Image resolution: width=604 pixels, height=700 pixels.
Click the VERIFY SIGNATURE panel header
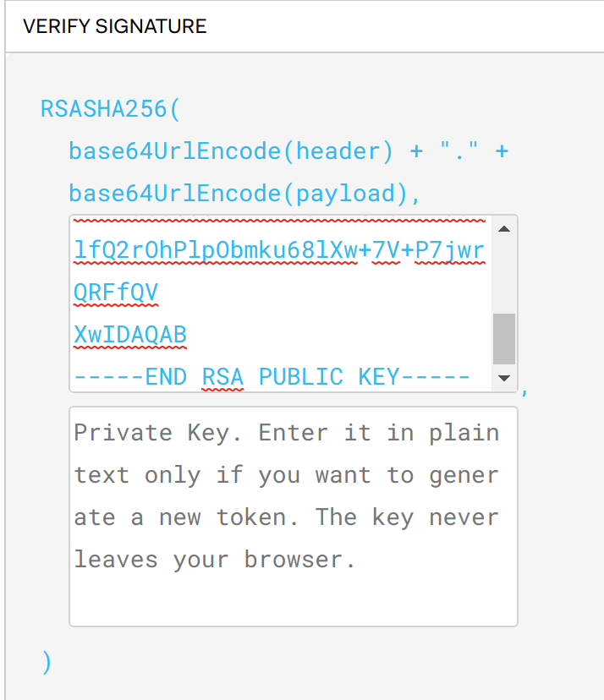[x=115, y=26]
